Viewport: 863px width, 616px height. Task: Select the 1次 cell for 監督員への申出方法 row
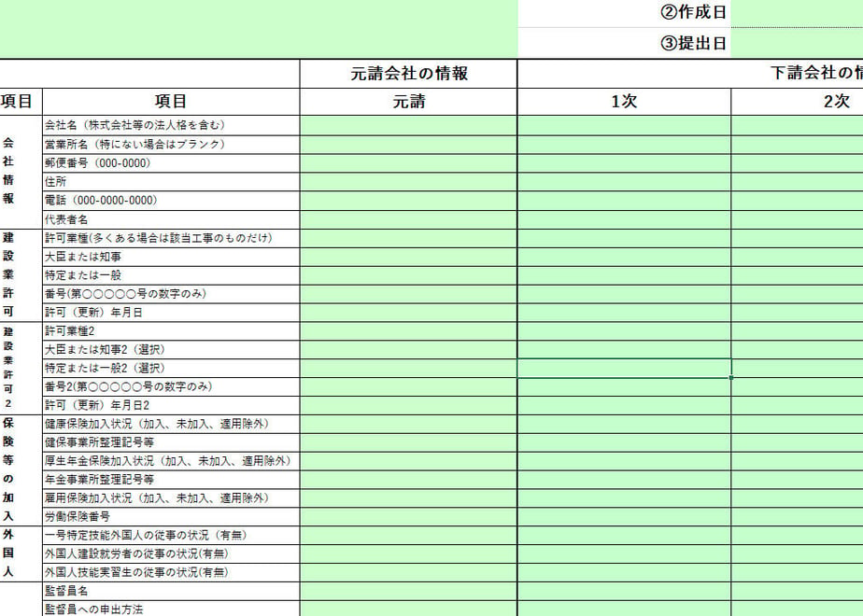pyautogui.click(x=624, y=609)
